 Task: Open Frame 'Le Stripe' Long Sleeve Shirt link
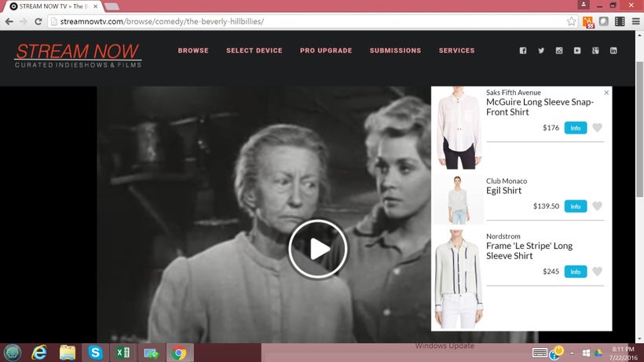(x=529, y=250)
